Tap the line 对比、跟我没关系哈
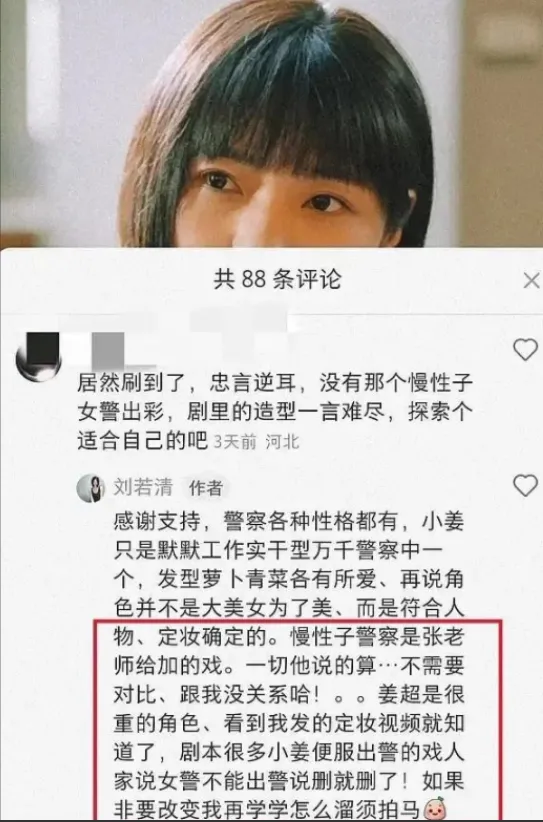Viewport: 543px width, 822px height. 218,695
